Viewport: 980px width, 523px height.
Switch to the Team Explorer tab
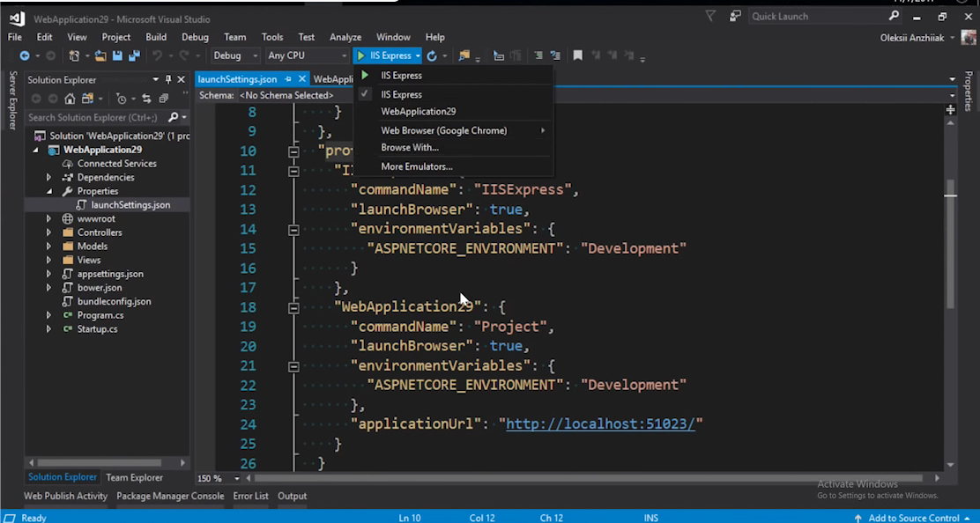click(134, 477)
